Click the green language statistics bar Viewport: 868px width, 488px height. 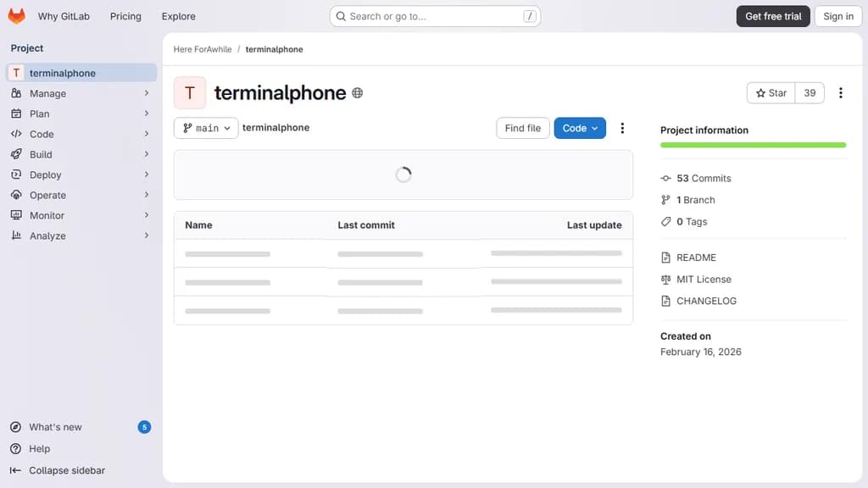coord(753,146)
